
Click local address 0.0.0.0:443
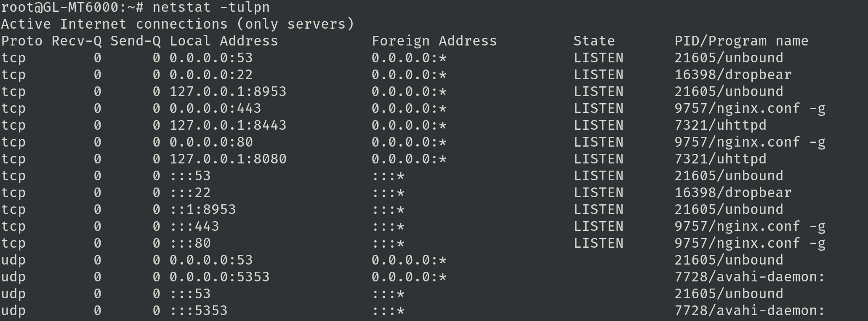pyautogui.click(x=215, y=109)
